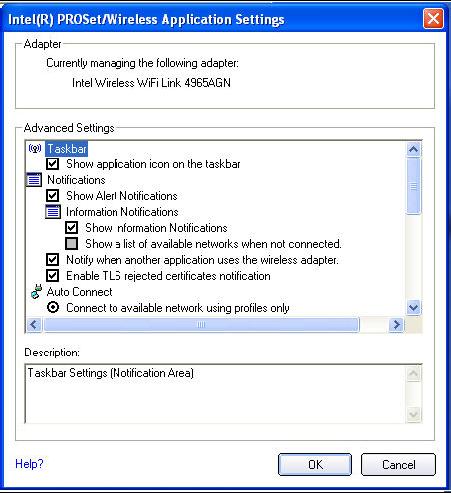Select the Taskbar tree item
Viewport: 451px width, 493px height.
(67, 149)
